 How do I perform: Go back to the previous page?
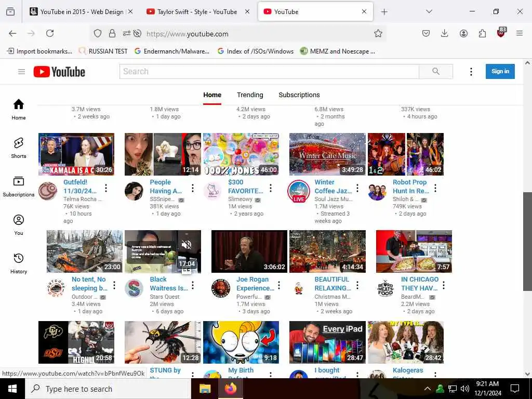[12, 33]
